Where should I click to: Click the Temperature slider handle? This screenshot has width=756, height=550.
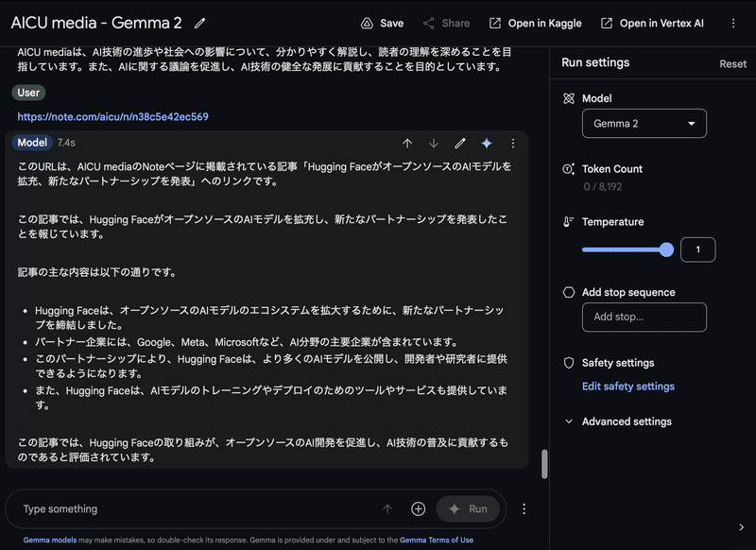(x=666, y=249)
